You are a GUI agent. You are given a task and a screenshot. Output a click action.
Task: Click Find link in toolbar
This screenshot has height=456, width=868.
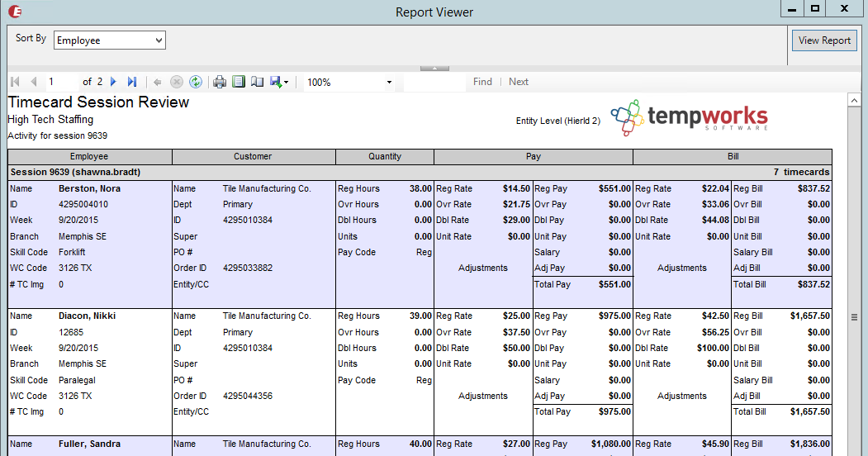[x=482, y=82]
